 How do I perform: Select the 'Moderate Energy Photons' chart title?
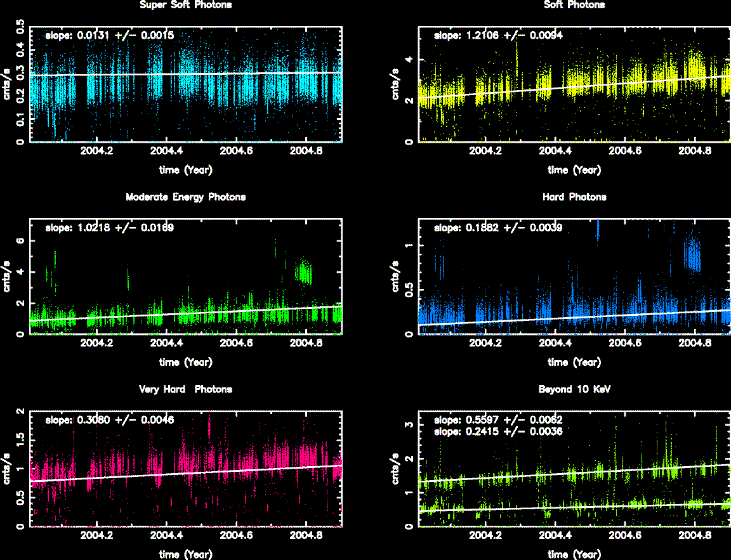(185, 197)
